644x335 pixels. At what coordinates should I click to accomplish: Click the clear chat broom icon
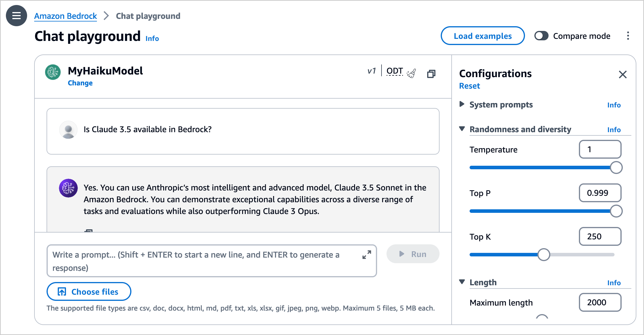click(x=412, y=73)
